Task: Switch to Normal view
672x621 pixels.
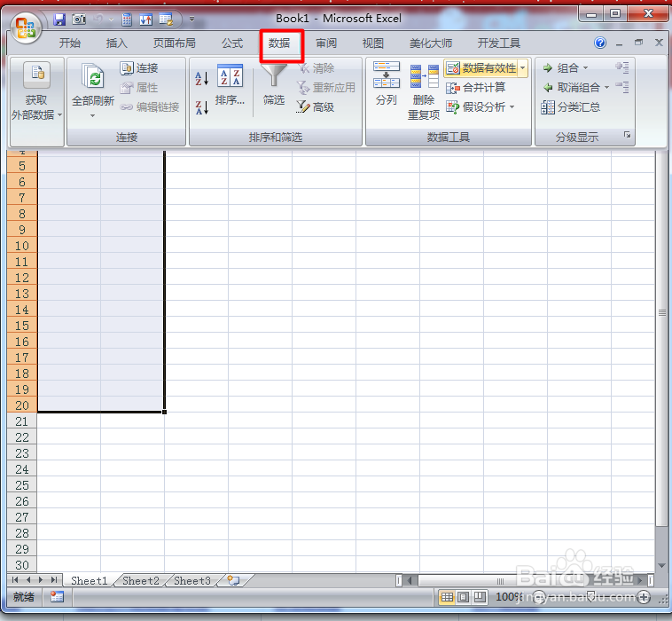Action: coord(447,597)
